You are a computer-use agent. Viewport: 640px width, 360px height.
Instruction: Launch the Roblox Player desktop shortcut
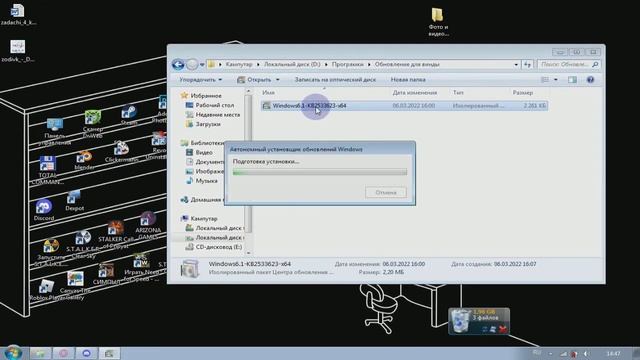point(46,290)
